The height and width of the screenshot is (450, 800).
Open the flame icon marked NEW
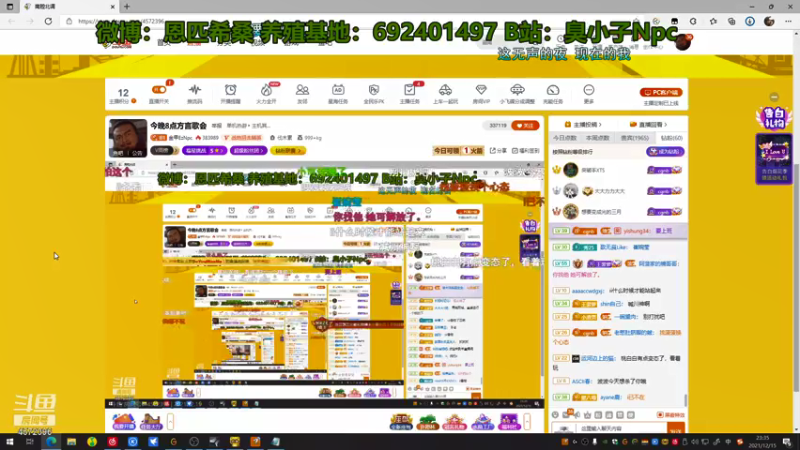266,90
